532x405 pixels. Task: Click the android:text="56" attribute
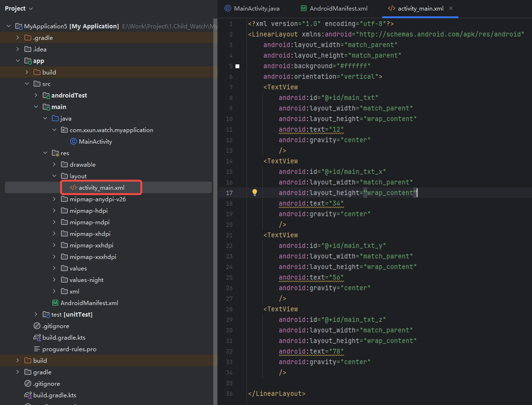click(x=311, y=278)
